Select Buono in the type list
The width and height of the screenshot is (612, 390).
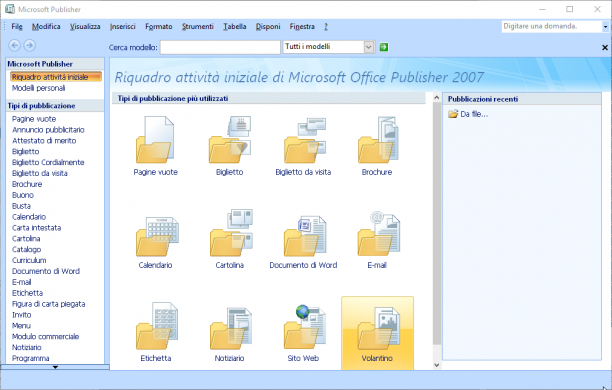coord(23,195)
